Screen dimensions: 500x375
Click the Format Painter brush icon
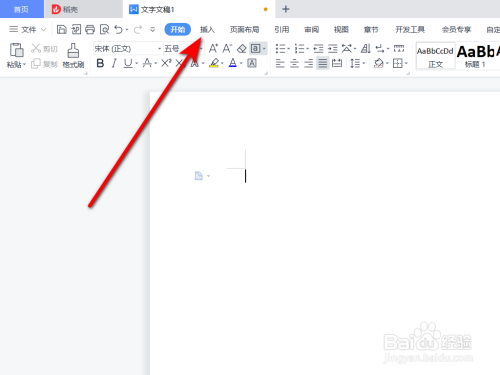pyautogui.click(x=73, y=50)
